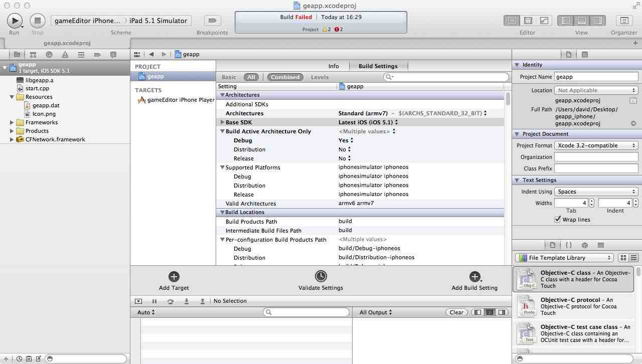Expand the Frameworks folder
Image resolution: width=642 pixels, height=364 pixels.
click(12, 122)
